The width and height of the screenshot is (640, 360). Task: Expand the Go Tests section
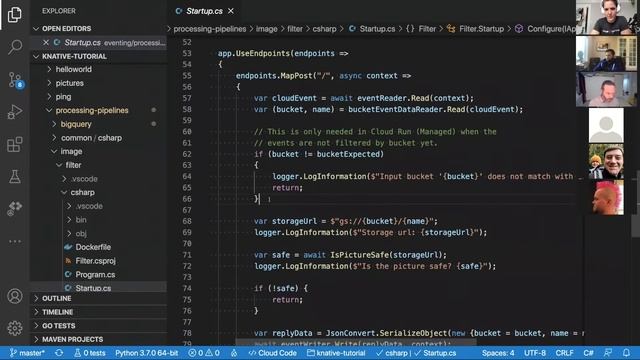click(99, 326)
